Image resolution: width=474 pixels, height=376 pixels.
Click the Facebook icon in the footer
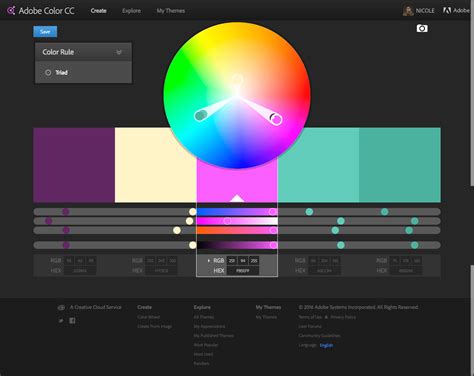[x=72, y=320]
